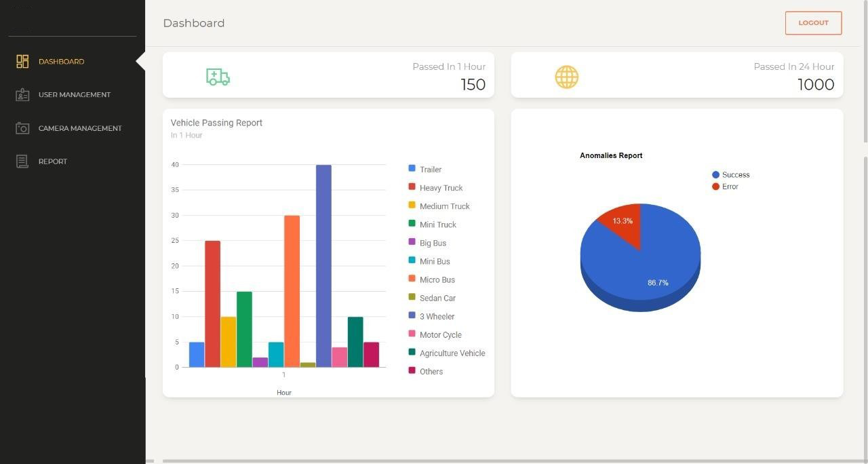
Task: Select Micro Bus orange legend swatch
Action: (412, 278)
